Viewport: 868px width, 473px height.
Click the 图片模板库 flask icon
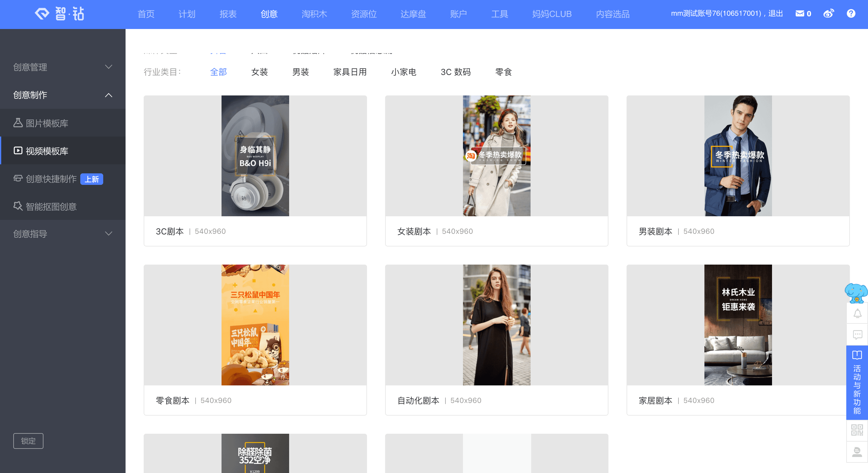tap(18, 123)
